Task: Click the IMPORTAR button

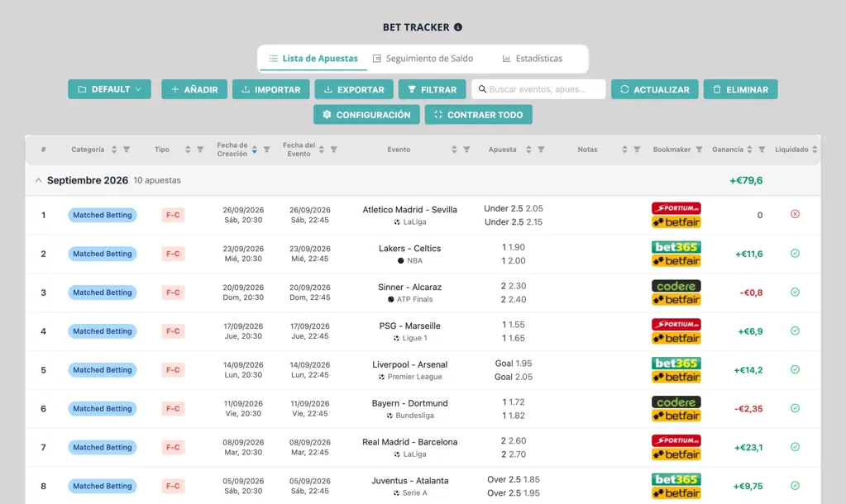Action: 271,89
